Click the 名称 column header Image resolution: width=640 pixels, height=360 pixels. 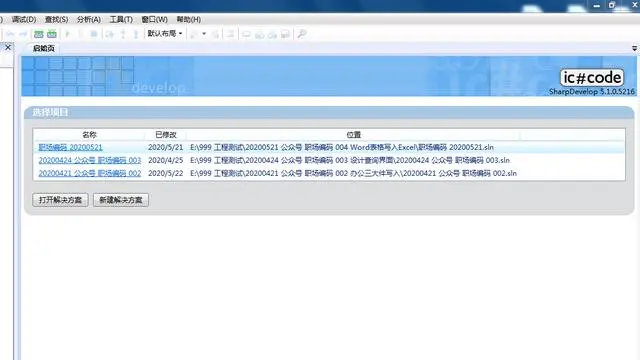pos(89,134)
